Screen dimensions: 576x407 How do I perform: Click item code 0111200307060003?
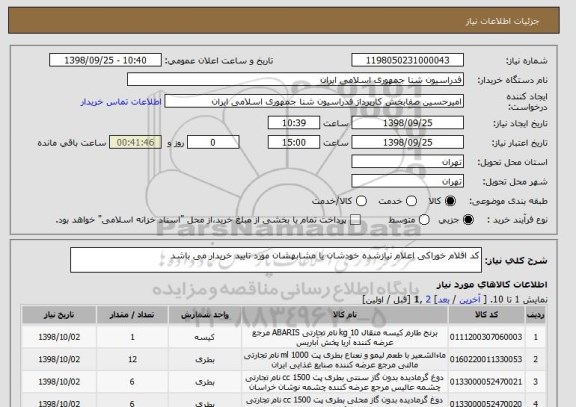(486, 337)
